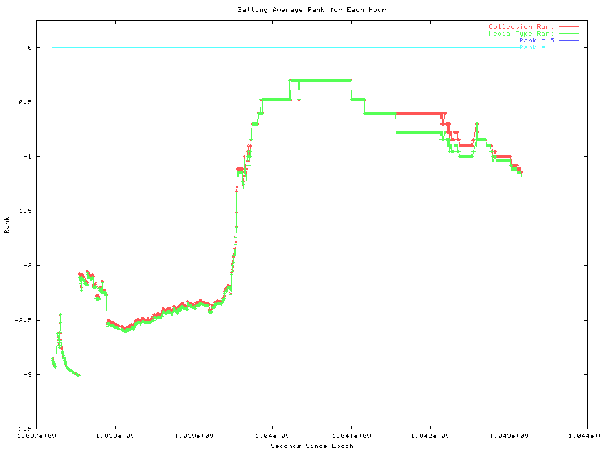Select the Collection Rank legend label
The image size is (600, 450).
coord(520,26)
